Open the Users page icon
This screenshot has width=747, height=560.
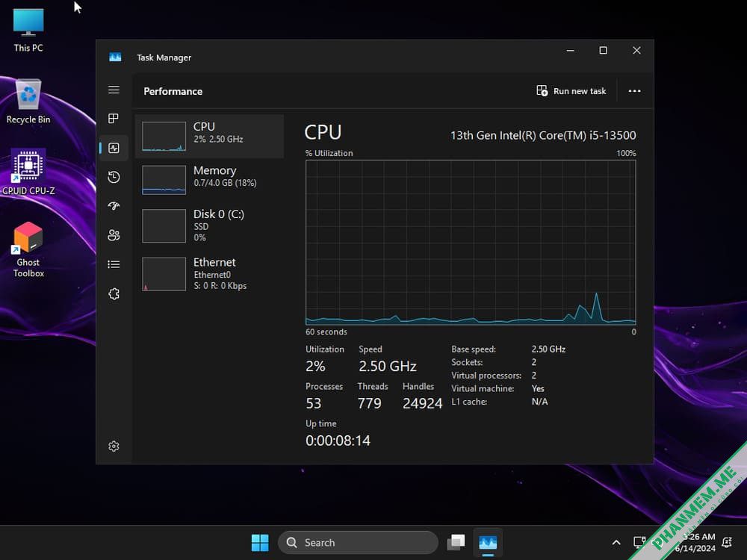114,235
